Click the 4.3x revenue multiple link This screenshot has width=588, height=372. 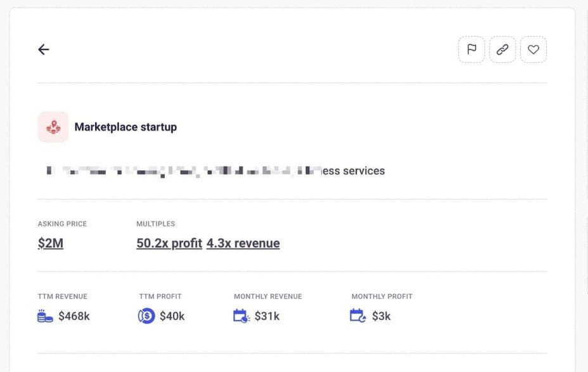[243, 243]
